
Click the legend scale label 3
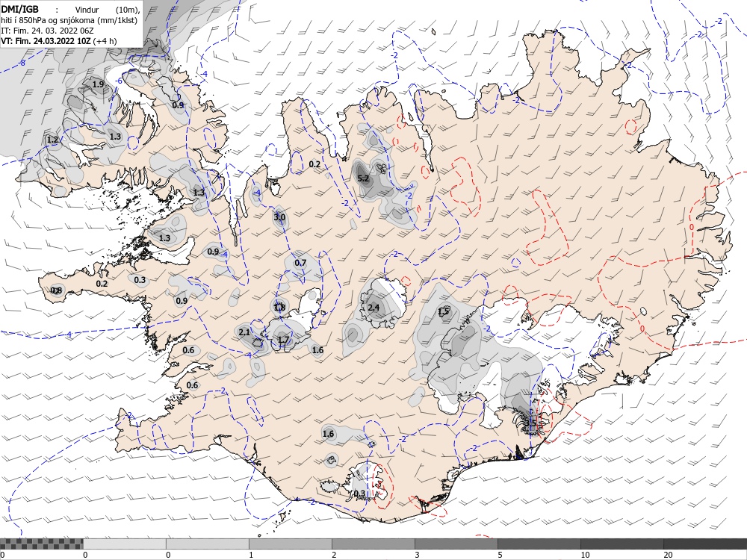[x=417, y=555]
